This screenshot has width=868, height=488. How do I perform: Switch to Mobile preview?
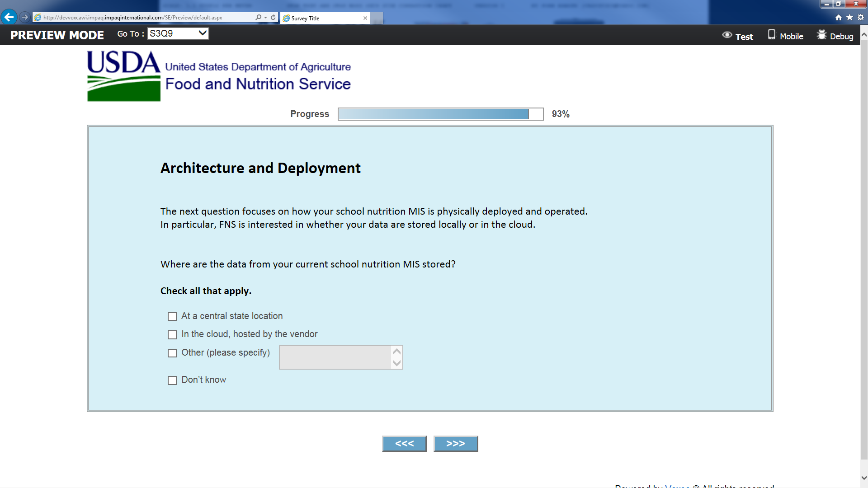[x=786, y=36]
